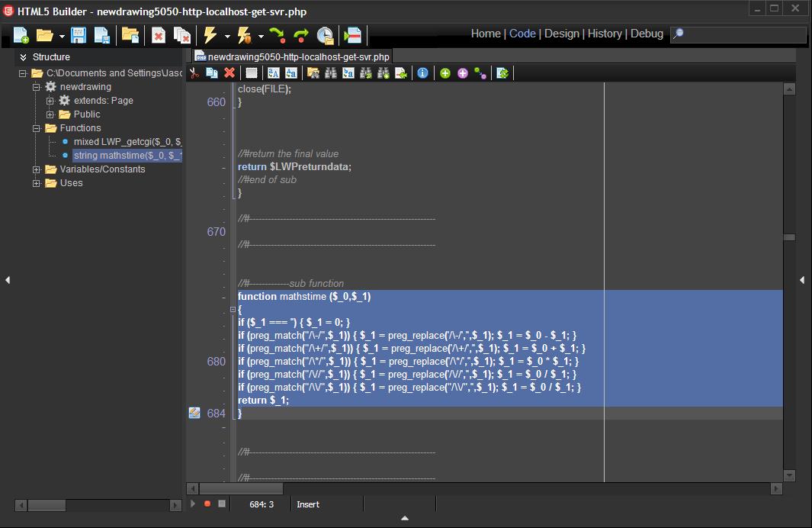Click the magnifier icon in the search box
Image resolution: width=812 pixels, height=528 pixels.
coord(678,34)
